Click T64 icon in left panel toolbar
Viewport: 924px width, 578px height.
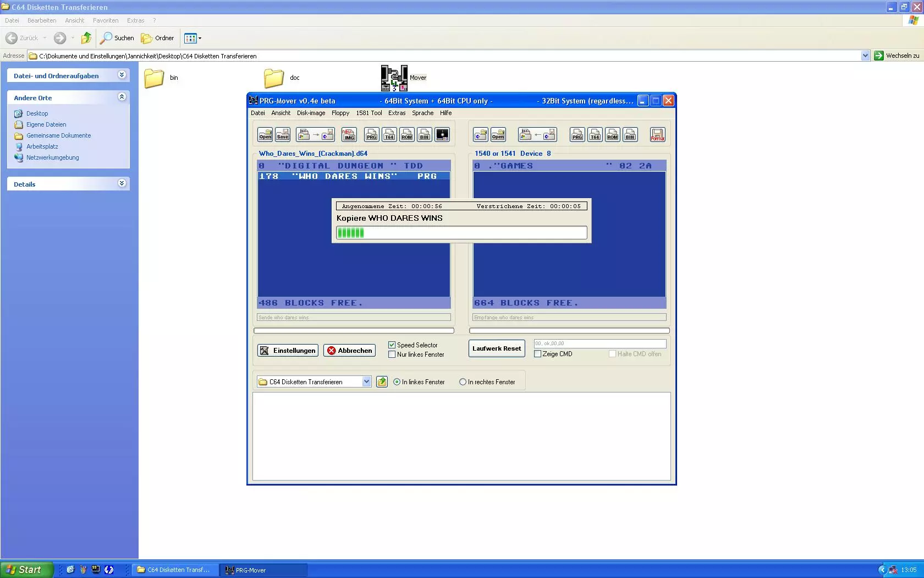pyautogui.click(x=389, y=135)
